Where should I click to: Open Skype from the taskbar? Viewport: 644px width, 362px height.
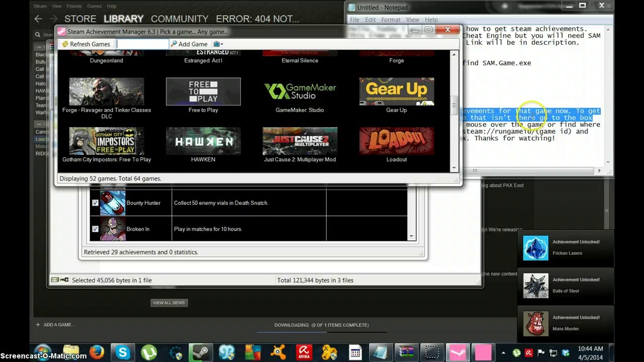[123, 352]
